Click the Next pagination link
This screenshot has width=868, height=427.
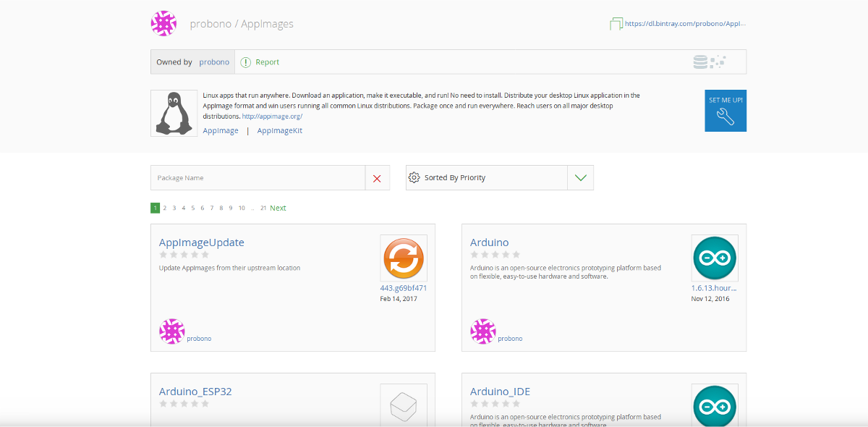(278, 208)
